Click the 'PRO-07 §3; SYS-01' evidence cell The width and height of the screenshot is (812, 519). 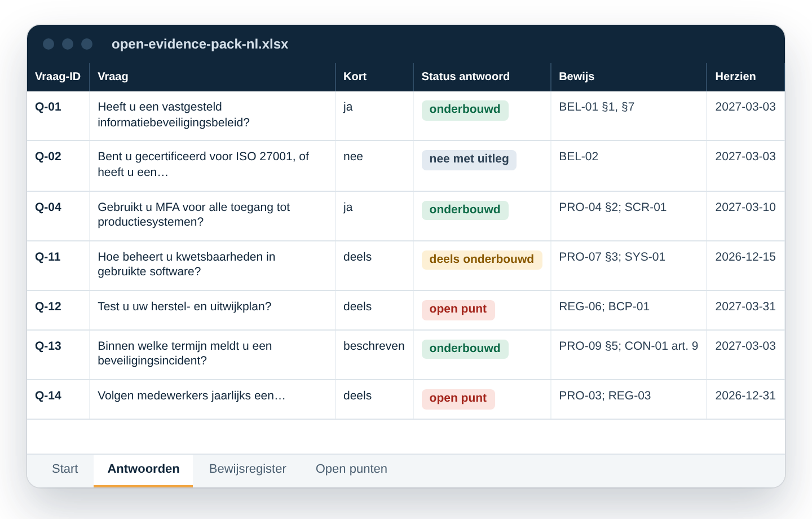click(629, 266)
